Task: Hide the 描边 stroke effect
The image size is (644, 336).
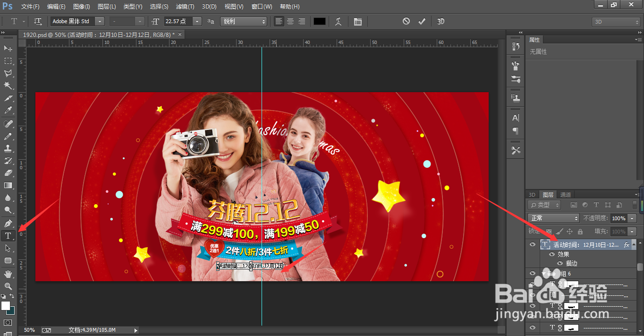Action: click(x=560, y=263)
